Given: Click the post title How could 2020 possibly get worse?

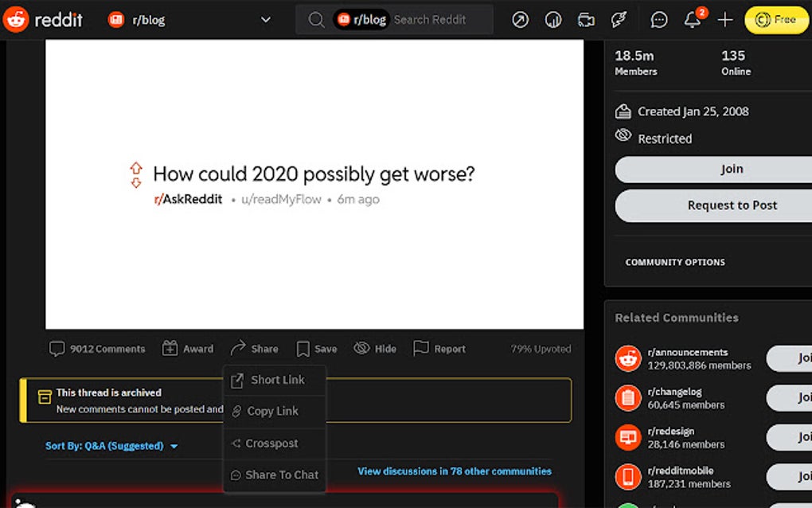Looking at the screenshot, I should tap(314, 174).
